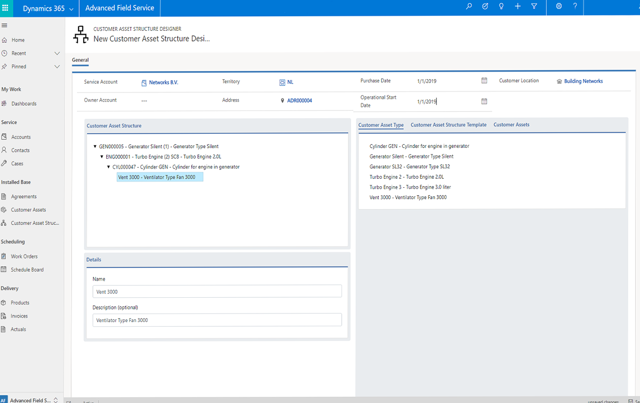The image size is (640, 403).
Task: Toggle the hamburger navigation menu
Action: pos(6,26)
